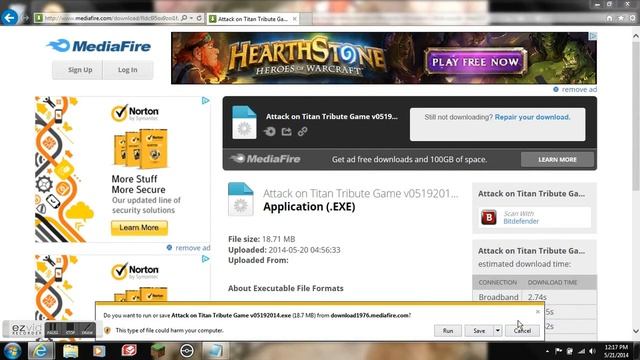Click Application (.EXE) heading text
Viewport: 640px width, 360px height.
pyautogui.click(x=309, y=207)
